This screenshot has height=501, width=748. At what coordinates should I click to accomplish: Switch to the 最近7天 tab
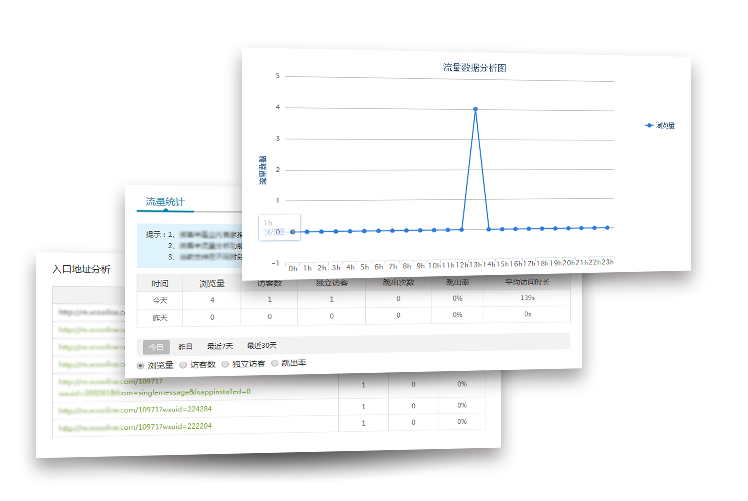click(x=220, y=346)
